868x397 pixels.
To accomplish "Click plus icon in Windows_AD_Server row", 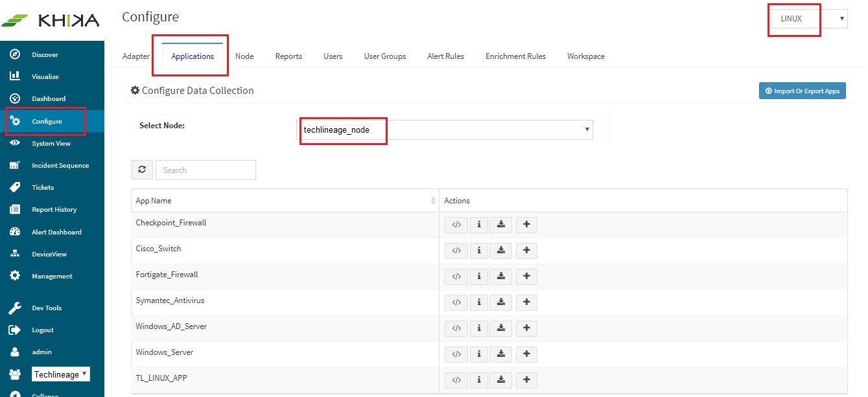I will pyautogui.click(x=526, y=328).
